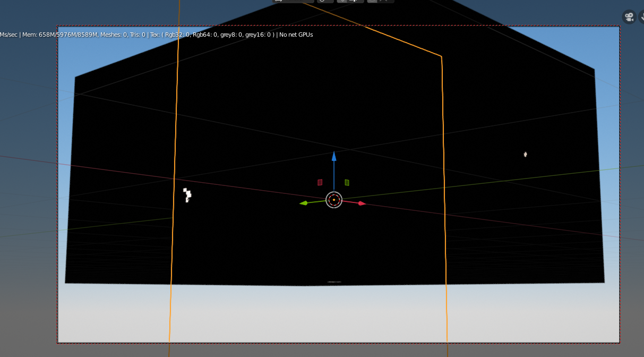Select the tiny light object on the right side

click(x=525, y=154)
